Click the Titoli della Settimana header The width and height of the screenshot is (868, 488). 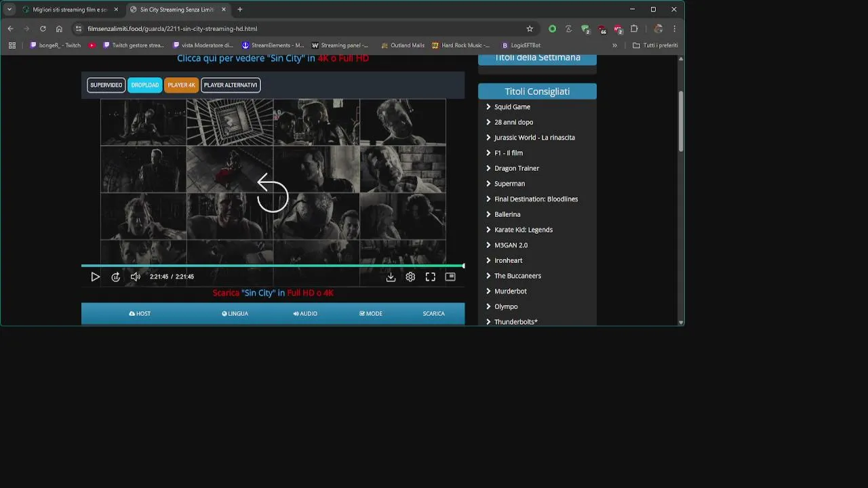tap(537, 59)
